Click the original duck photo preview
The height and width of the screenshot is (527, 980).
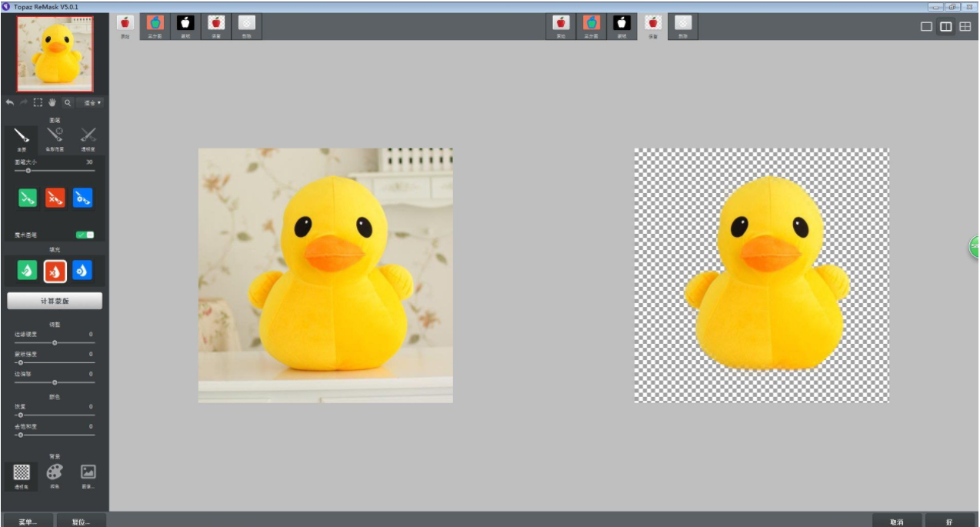click(x=325, y=275)
